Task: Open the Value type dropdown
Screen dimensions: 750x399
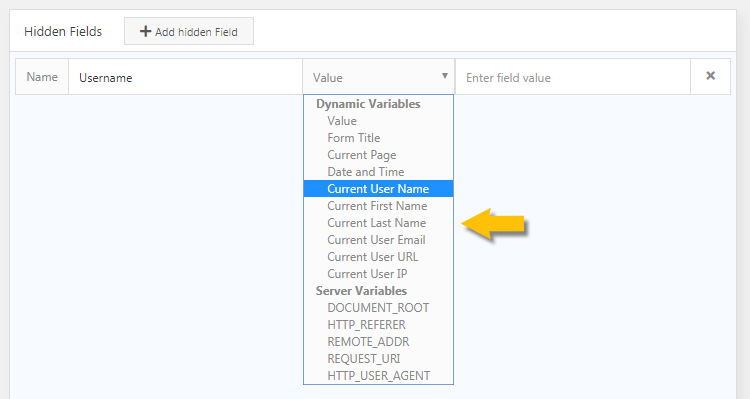Action: coord(379,77)
